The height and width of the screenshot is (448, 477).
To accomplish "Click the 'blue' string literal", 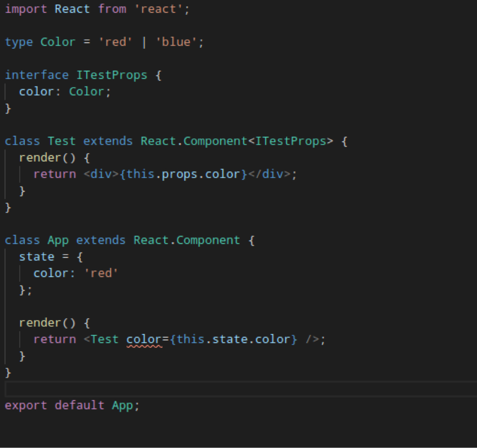I will click(x=176, y=42).
